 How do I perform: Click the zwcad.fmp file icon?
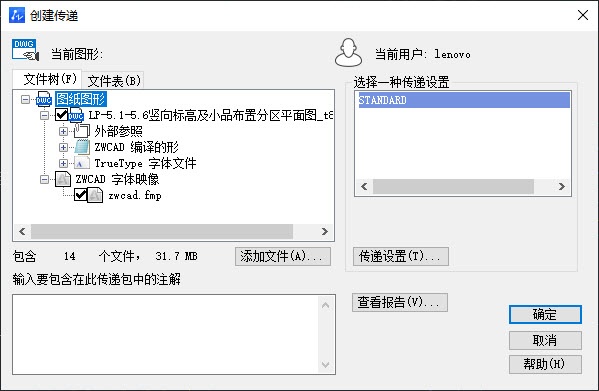(x=95, y=195)
